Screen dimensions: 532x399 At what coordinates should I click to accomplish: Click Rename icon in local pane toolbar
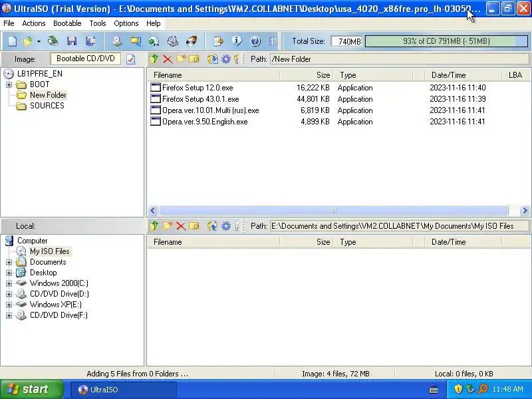click(194, 226)
